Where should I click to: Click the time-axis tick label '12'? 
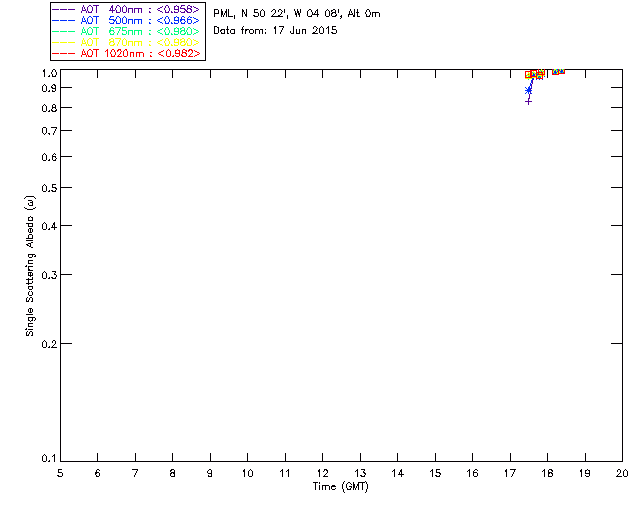tap(322, 473)
